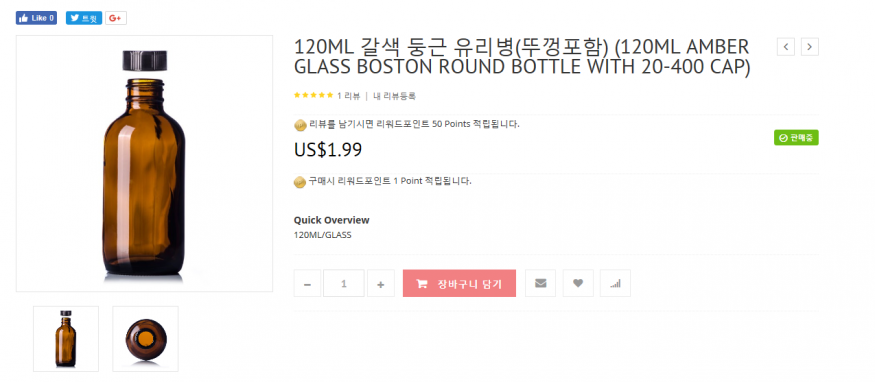Image resolution: width=875 pixels, height=382 pixels.
Task: Select the upright bottle thumbnail
Action: tap(66, 339)
